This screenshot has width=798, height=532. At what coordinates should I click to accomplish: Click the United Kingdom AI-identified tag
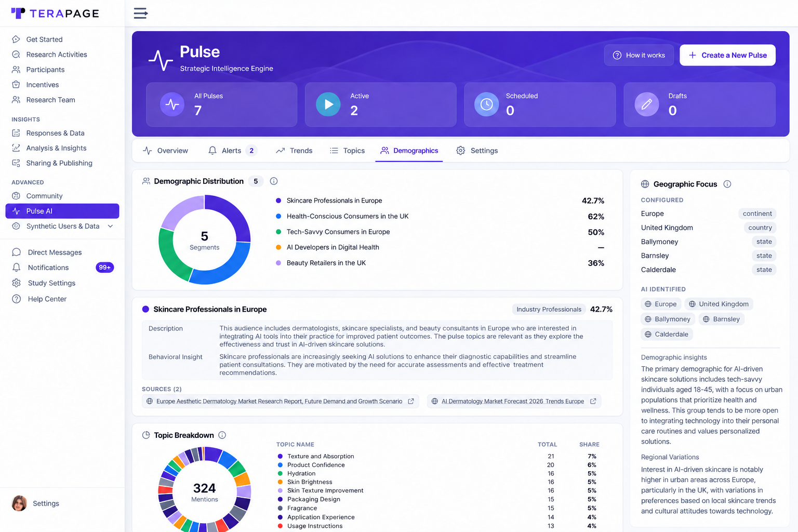click(719, 304)
